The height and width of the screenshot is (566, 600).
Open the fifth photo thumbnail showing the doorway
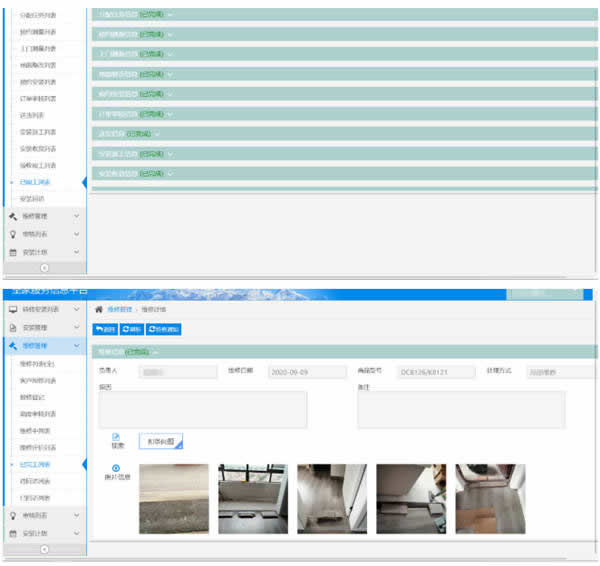point(490,499)
